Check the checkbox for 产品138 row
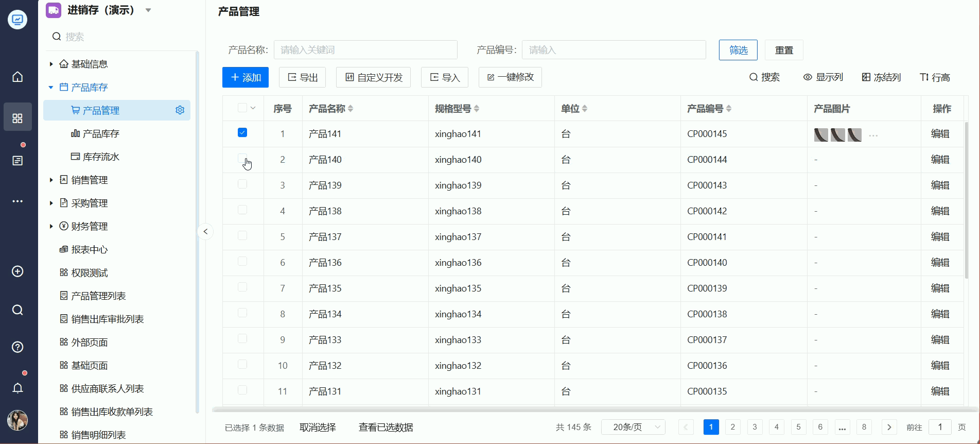 [242, 210]
